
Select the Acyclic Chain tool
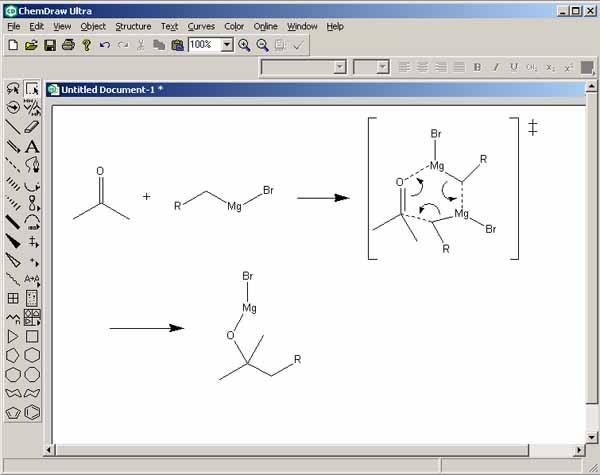tap(13, 317)
